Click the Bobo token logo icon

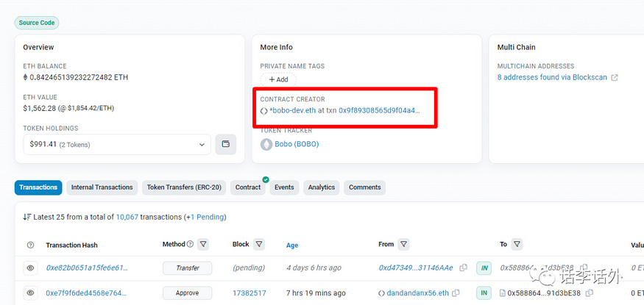coord(266,144)
